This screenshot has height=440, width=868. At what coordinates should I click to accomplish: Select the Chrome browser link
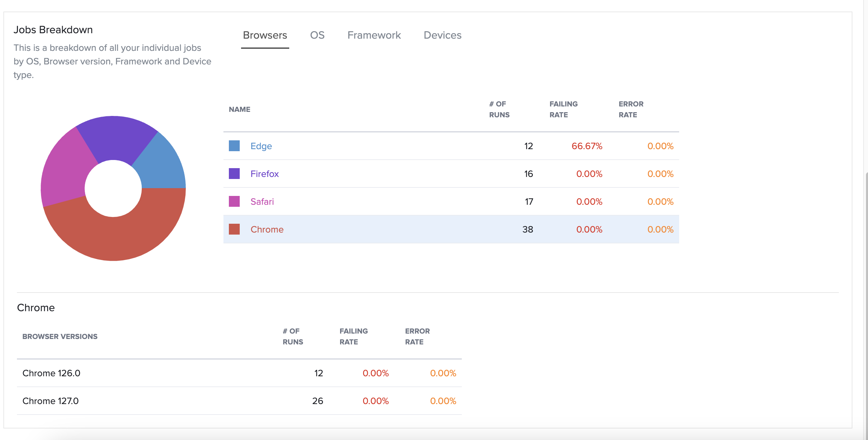coord(267,229)
